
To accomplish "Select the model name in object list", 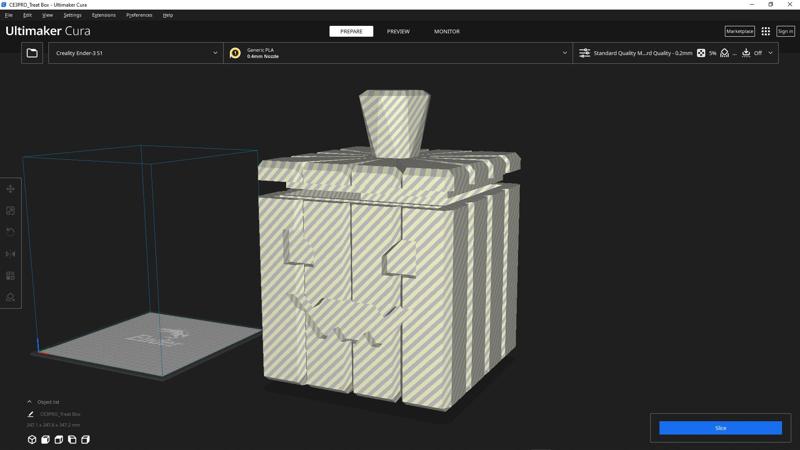I will [60, 414].
